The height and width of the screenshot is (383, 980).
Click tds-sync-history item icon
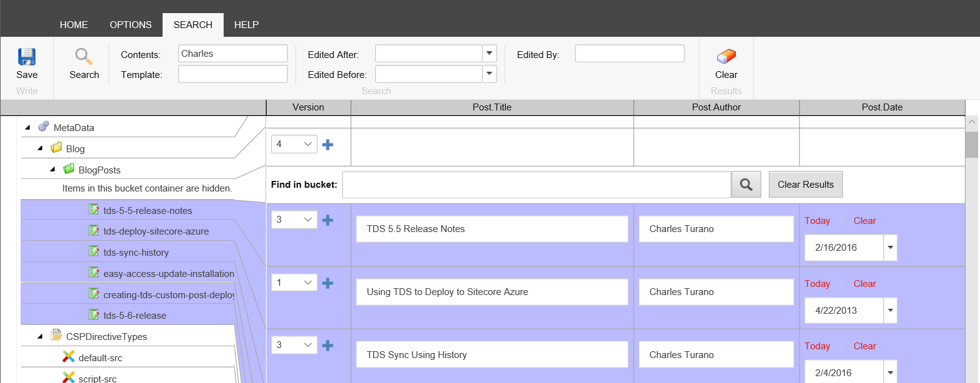pos(94,251)
